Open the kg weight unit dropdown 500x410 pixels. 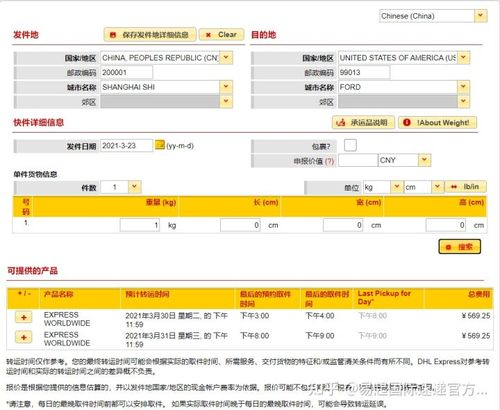click(x=396, y=187)
